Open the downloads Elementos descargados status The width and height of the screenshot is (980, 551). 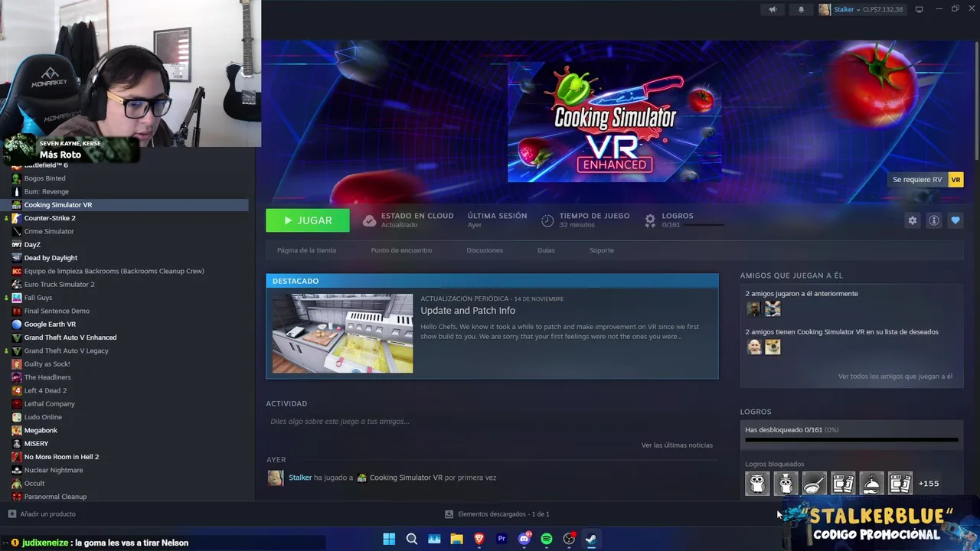point(498,514)
